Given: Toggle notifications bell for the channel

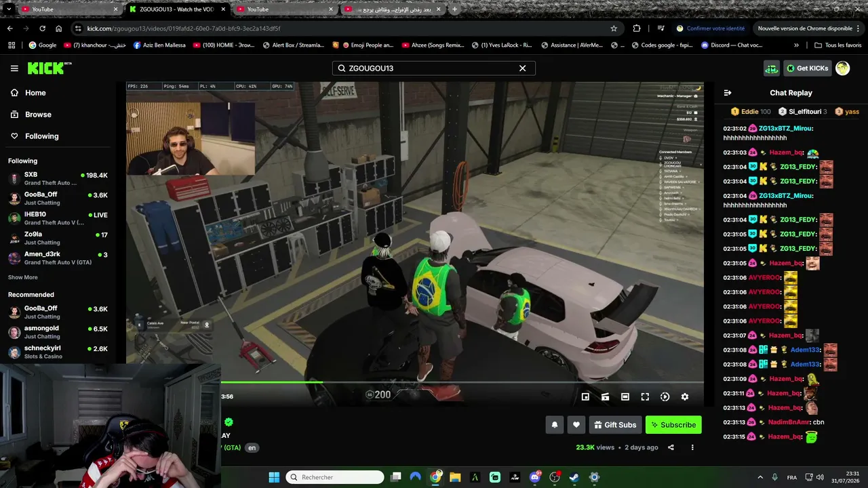Looking at the screenshot, I should pyautogui.click(x=555, y=425).
